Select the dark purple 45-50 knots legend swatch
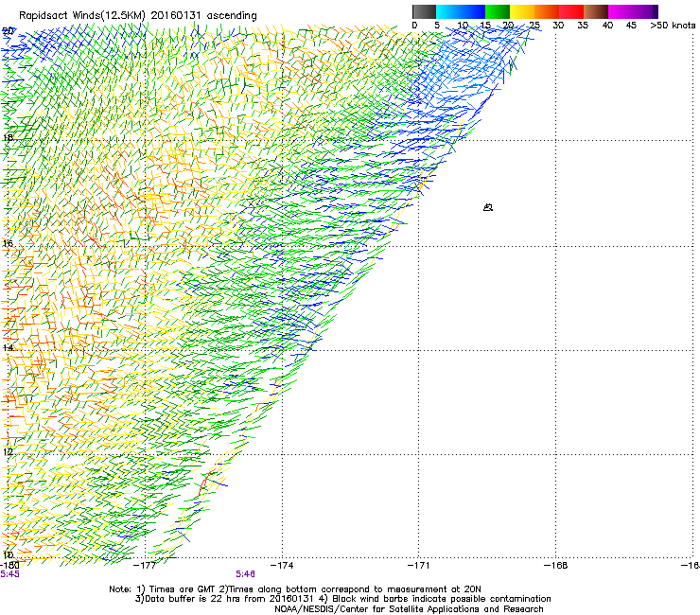This screenshot has width=700, height=615. (645, 11)
